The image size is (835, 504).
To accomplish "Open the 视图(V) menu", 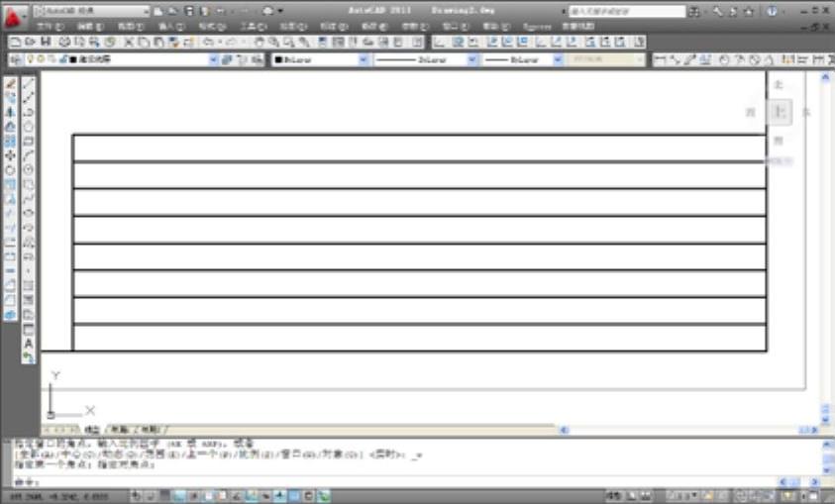I will [131, 26].
